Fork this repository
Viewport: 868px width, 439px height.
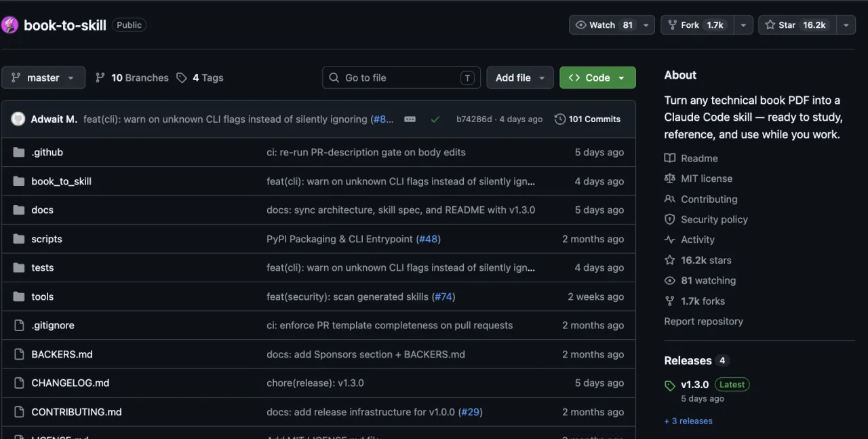(697, 25)
